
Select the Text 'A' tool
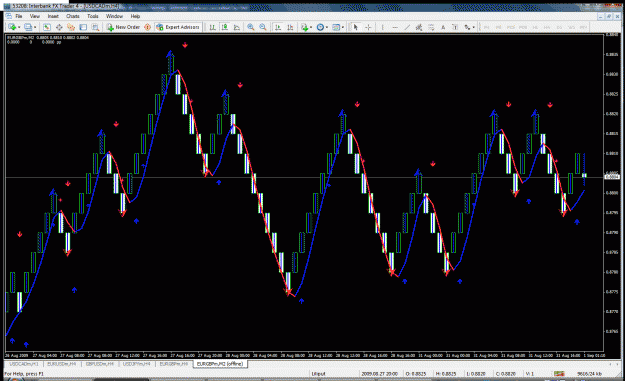[443, 27]
